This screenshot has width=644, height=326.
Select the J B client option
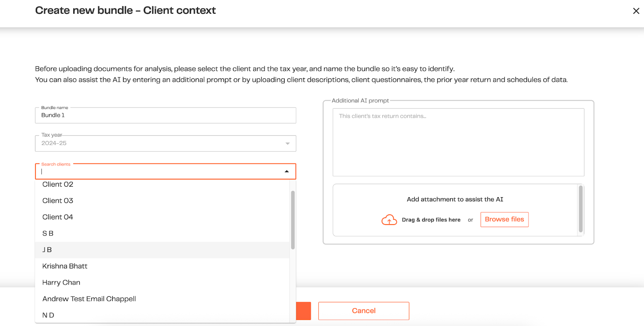(x=47, y=250)
